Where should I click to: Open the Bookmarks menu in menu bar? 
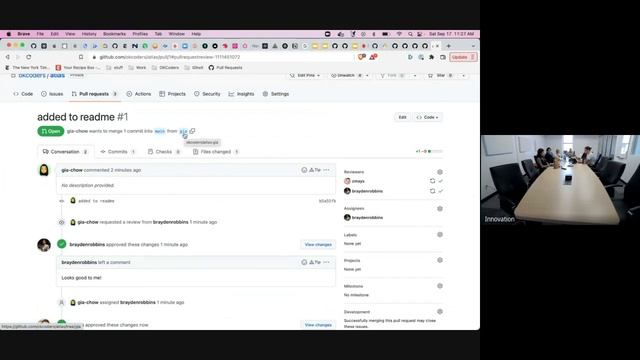tap(114, 34)
